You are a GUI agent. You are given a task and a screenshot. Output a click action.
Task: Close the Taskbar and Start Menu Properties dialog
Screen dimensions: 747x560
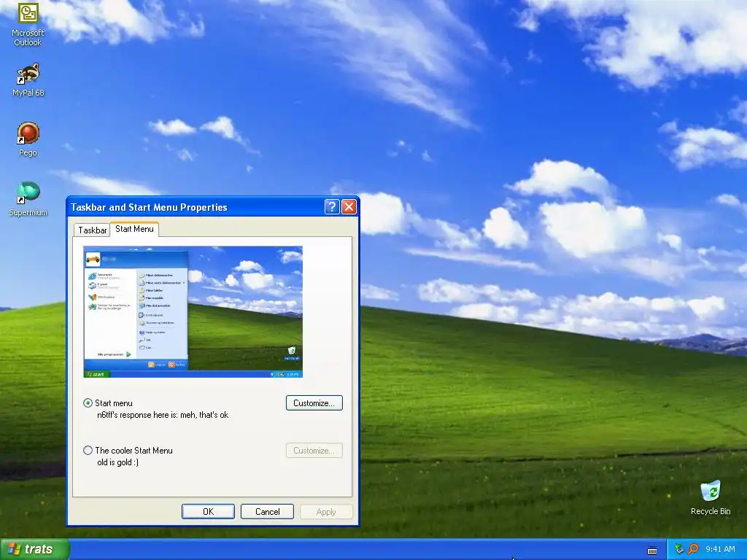pos(349,206)
